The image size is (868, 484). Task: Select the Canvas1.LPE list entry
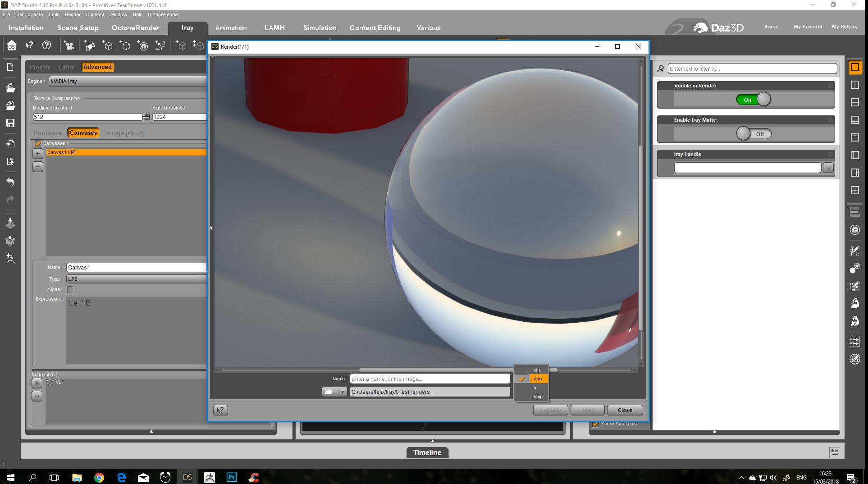pyautogui.click(x=126, y=152)
